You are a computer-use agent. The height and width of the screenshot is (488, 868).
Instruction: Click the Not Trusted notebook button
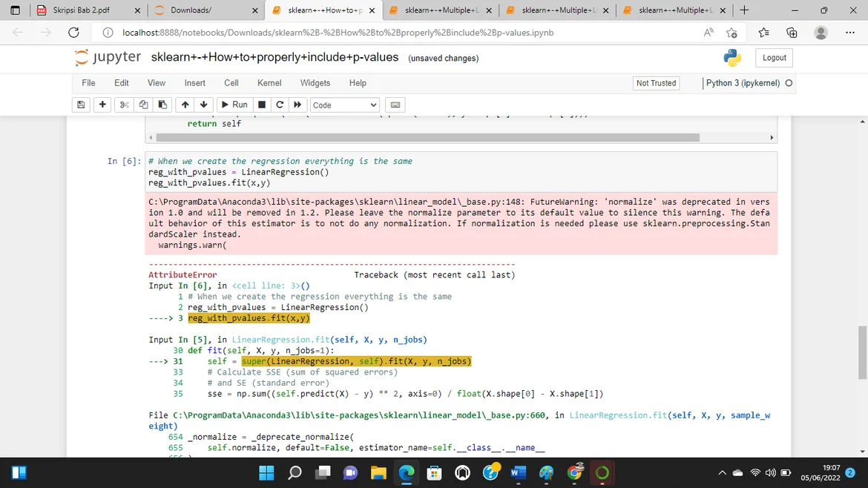[x=656, y=83]
